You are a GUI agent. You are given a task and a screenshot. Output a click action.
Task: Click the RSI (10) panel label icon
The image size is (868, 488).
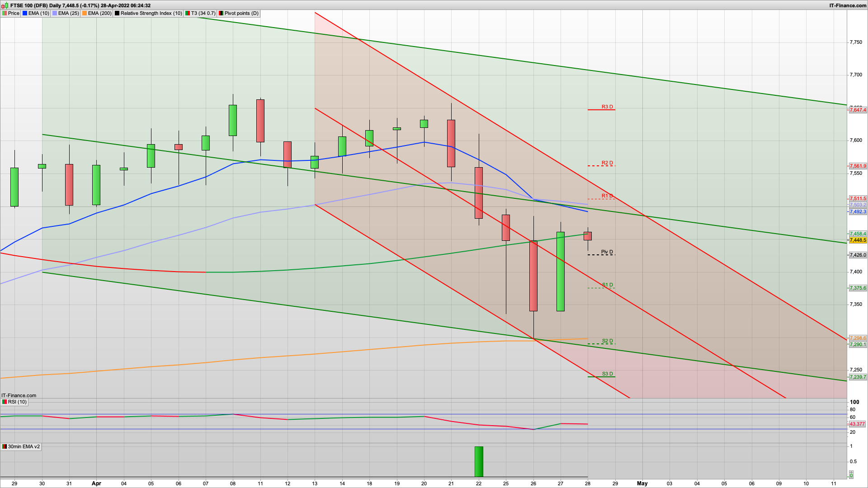[x=5, y=402]
